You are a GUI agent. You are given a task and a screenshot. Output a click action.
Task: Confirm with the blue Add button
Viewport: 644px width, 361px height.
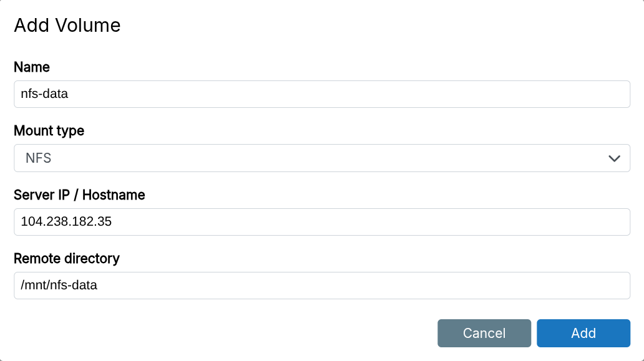point(583,333)
